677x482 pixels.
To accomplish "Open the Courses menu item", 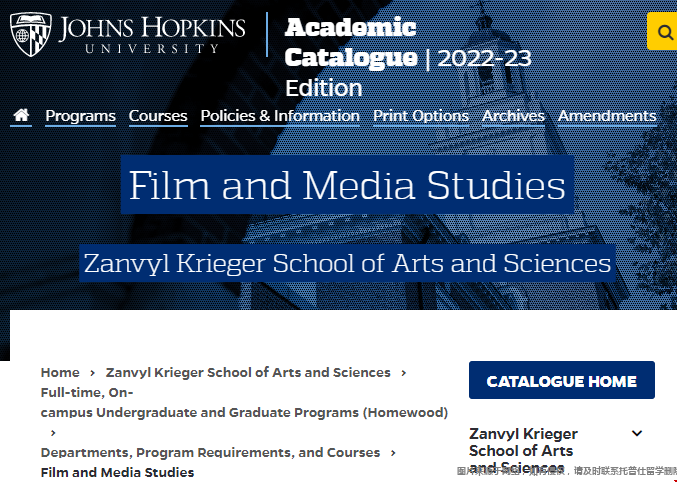I will 158,116.
